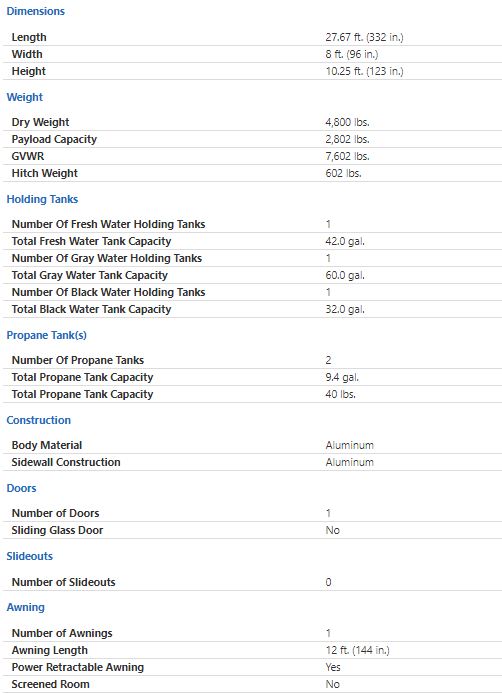Click the 60.0 gal. gray water value

[x=345, y=275]
